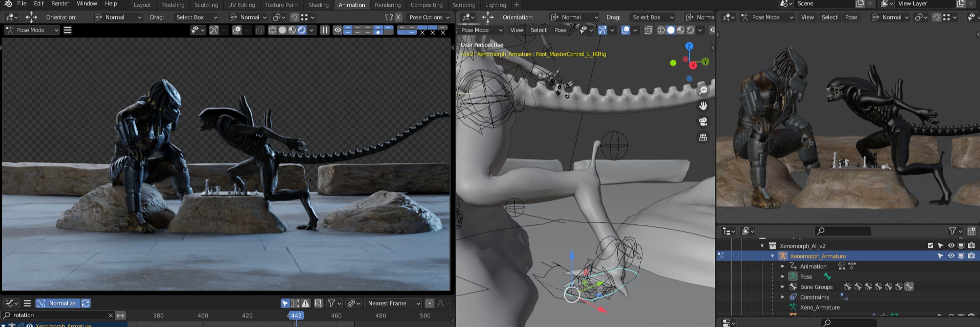Select material preview shading in left viewport
Screen dimensions: 980x327
tap(292, 30)
